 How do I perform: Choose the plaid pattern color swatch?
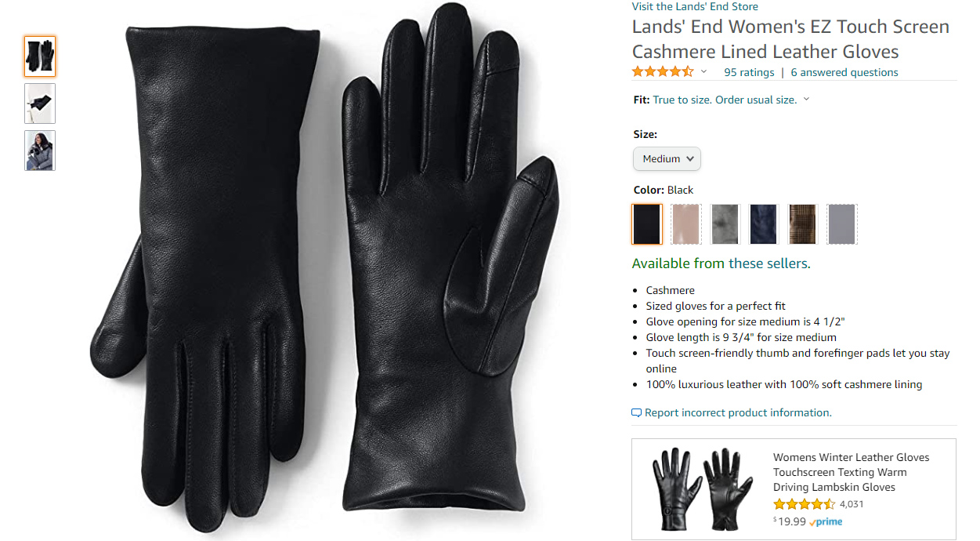pos(803,224)
